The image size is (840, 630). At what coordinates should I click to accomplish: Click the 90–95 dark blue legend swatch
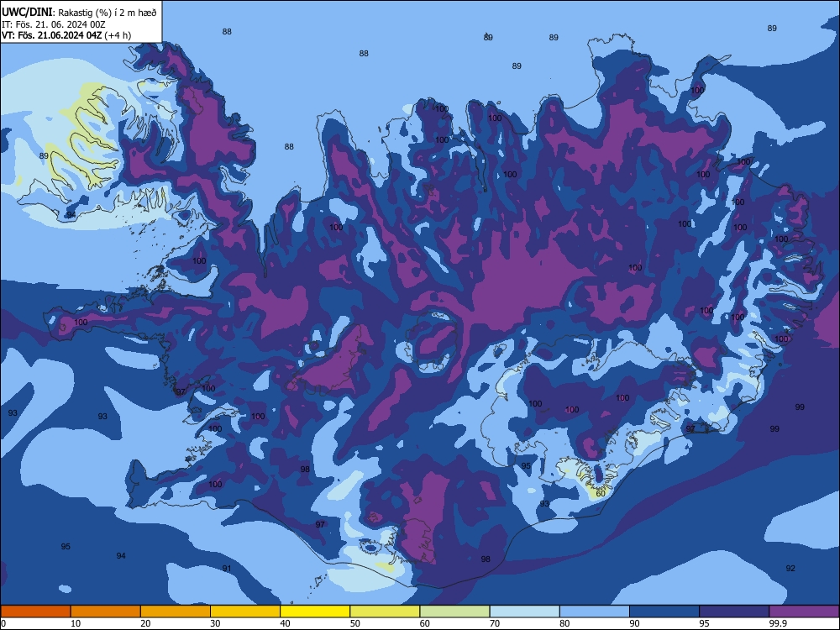coord(664,612)
